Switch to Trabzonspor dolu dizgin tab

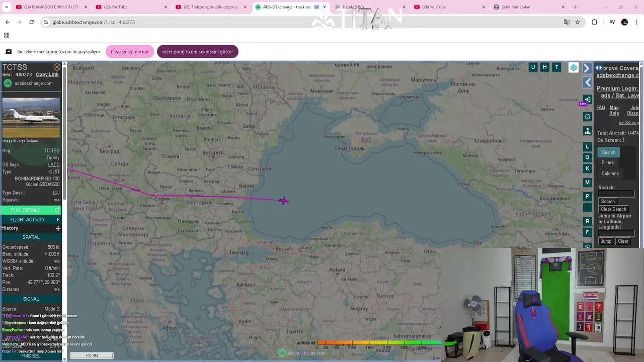tap(210, 7)
